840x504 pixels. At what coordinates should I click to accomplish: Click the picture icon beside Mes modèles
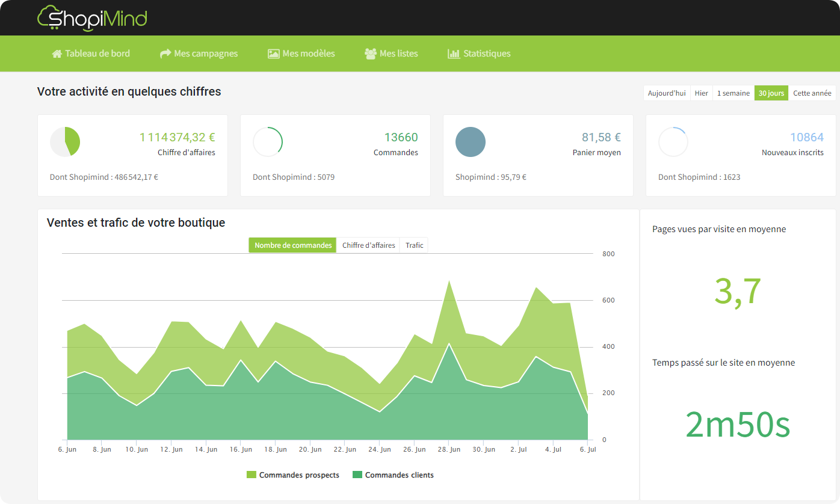pyautogui.click(x=273, y=54)
